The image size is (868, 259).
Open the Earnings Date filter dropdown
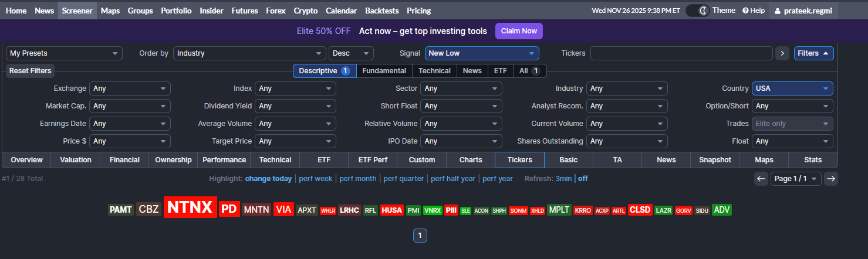(x=130, y=124)
